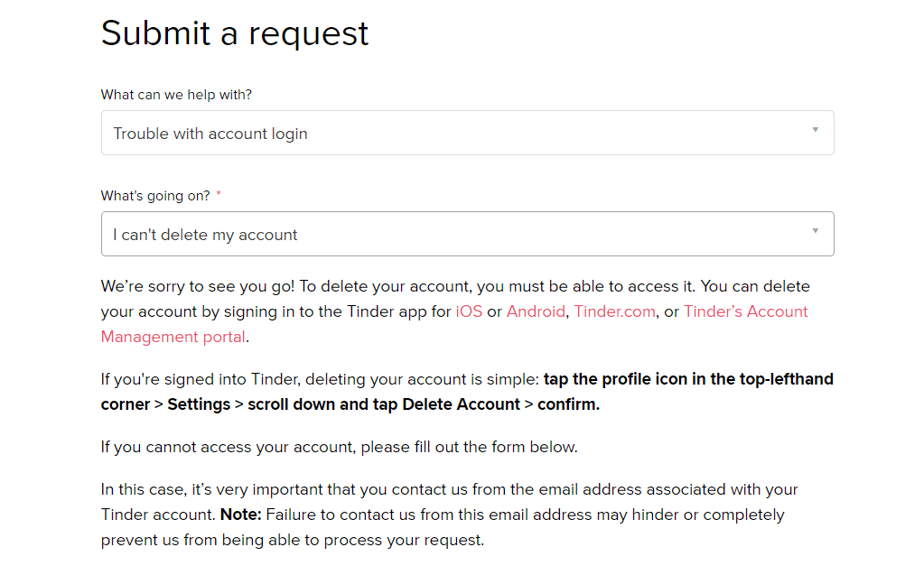Click the caret icon on the first dropdown
924x566 pixels.
pos(816,133)
